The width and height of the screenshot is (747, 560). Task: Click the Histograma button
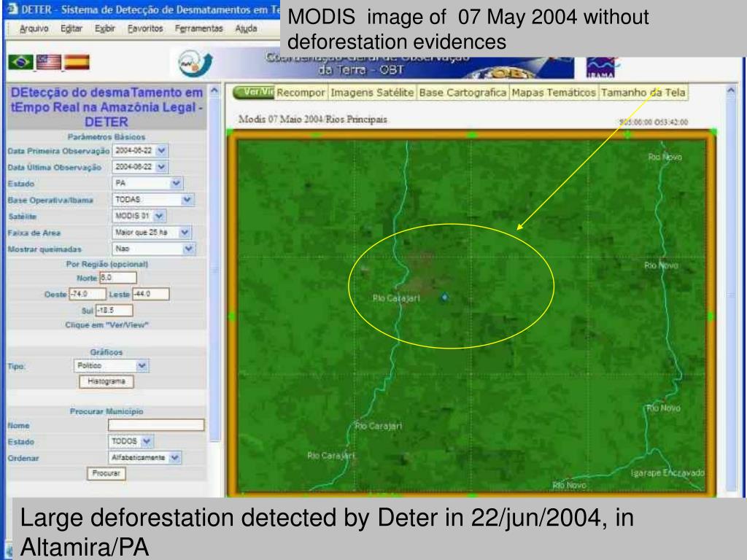(x=107, y=381)
